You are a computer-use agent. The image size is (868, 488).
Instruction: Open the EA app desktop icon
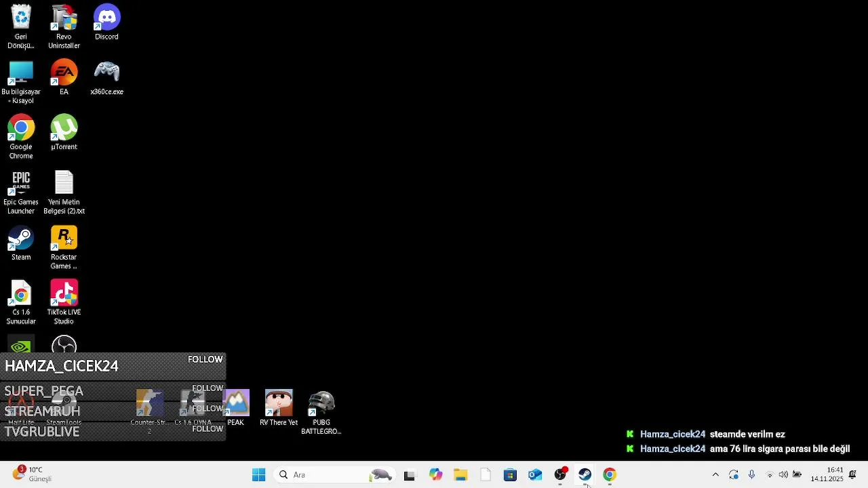pyautogui.click(x=64, y=77)
